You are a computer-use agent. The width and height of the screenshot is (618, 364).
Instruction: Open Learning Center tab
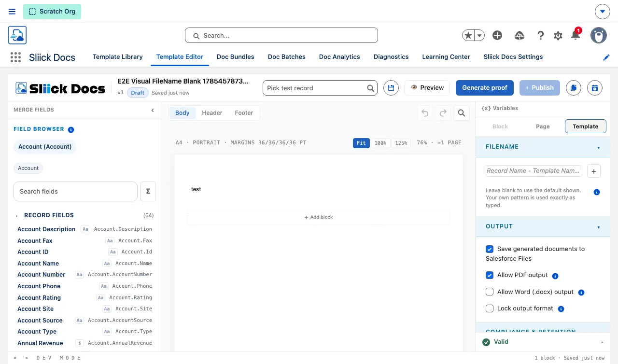[446, 56]
